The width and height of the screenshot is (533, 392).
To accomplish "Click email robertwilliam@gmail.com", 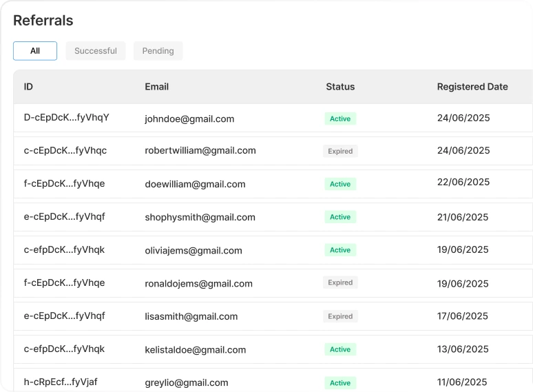I will click(x=200, y=151).
